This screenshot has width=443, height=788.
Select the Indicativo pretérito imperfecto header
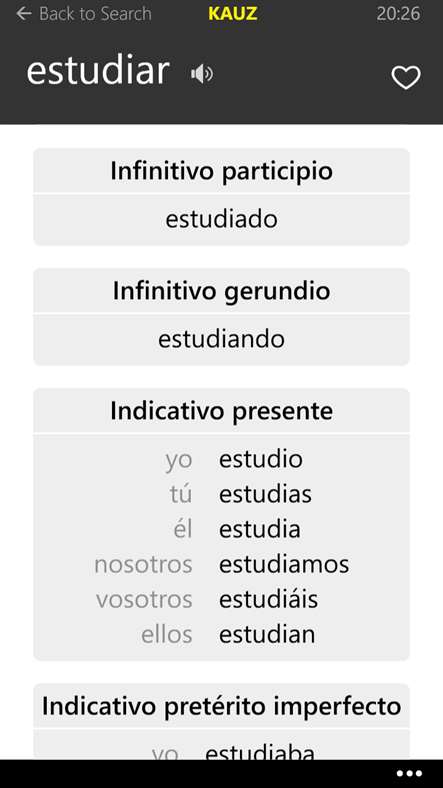tap(222, 706)
